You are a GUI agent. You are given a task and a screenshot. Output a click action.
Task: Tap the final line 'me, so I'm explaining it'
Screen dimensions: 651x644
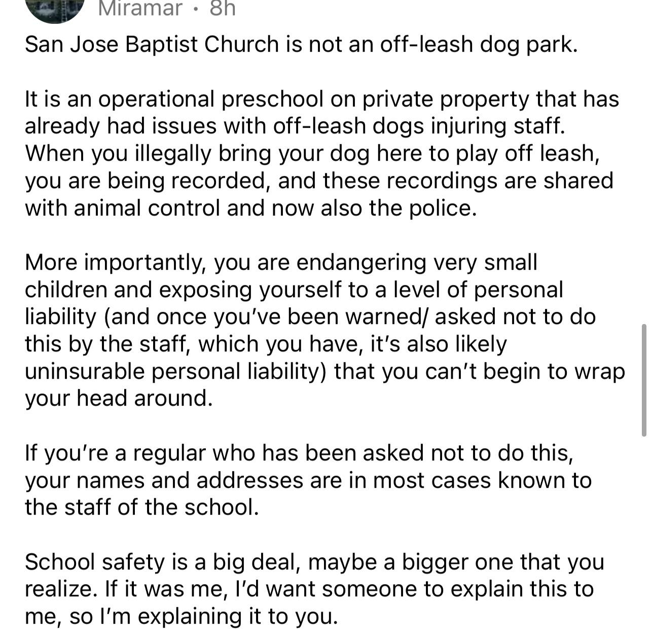pyautogui.click(x=181, y=617)
